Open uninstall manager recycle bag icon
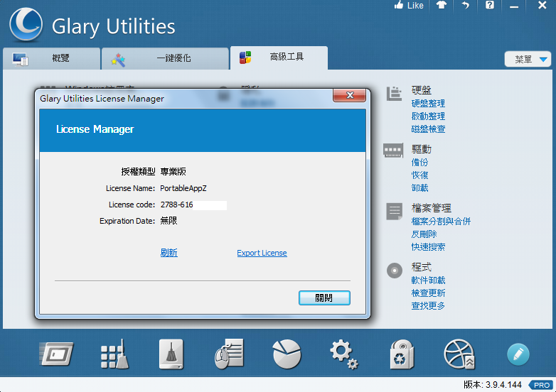Viewport: 556px width, 392px height. click(x=402, y=354)
